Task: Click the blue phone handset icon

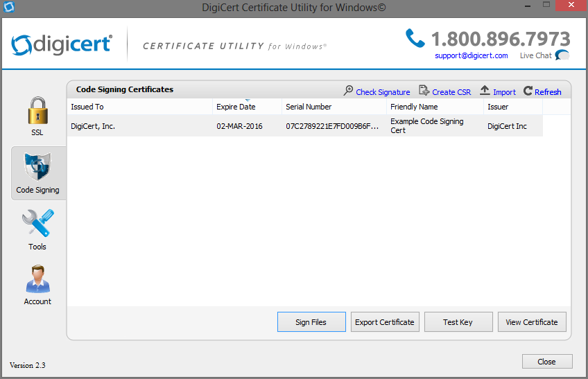Action: [415, 38]
